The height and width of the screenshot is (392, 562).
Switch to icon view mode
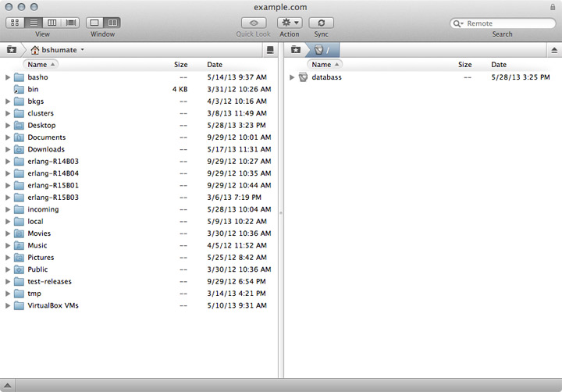click(15, 23)
